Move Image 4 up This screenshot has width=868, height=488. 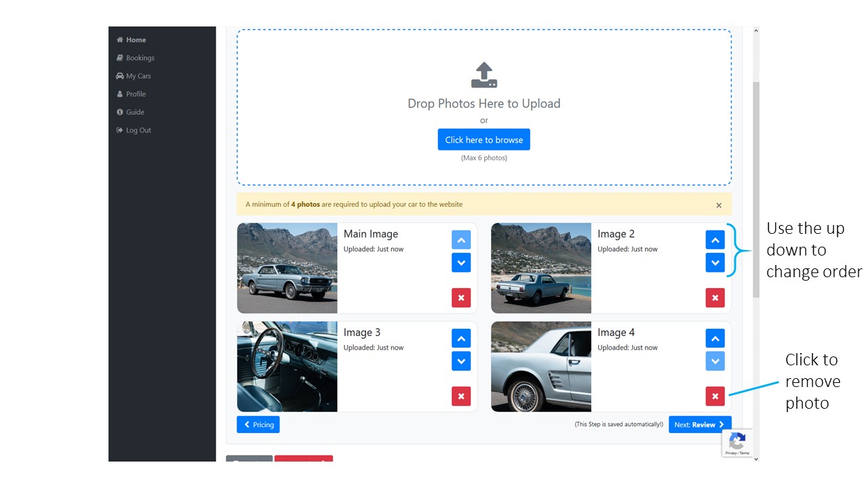pyautogui.click(x=715, y=338)
